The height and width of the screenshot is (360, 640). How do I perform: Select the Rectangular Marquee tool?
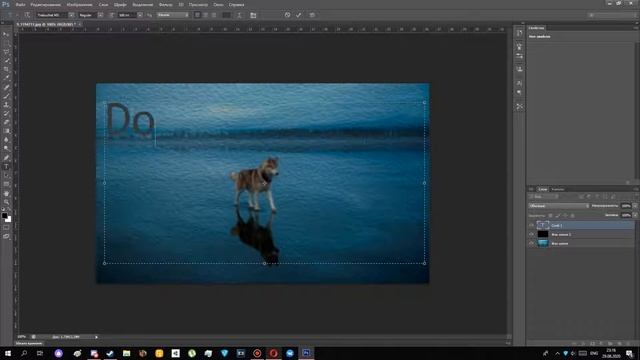[x=6, y=43]
